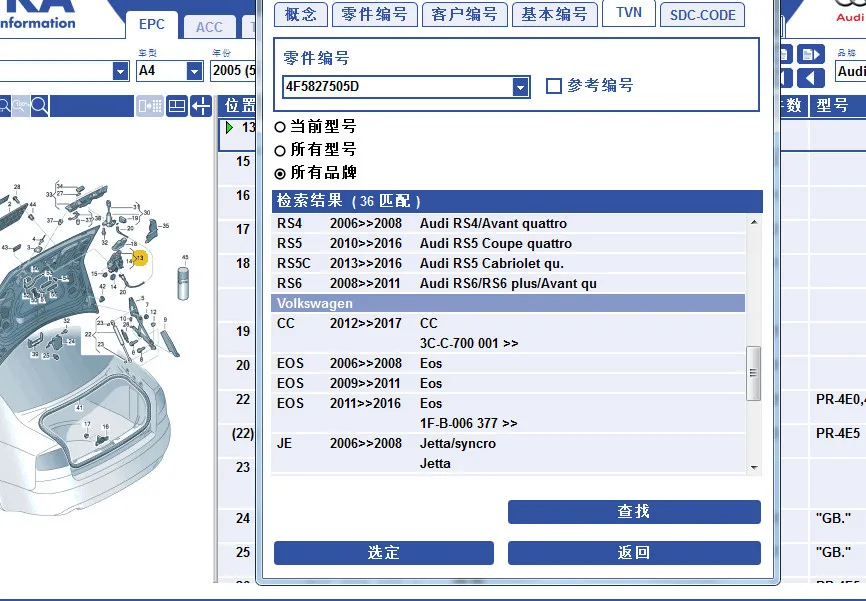The image size is (866, 601).
Task: Click the 1F-B-006 377 >> chassis line
Action: pos(468,423)
